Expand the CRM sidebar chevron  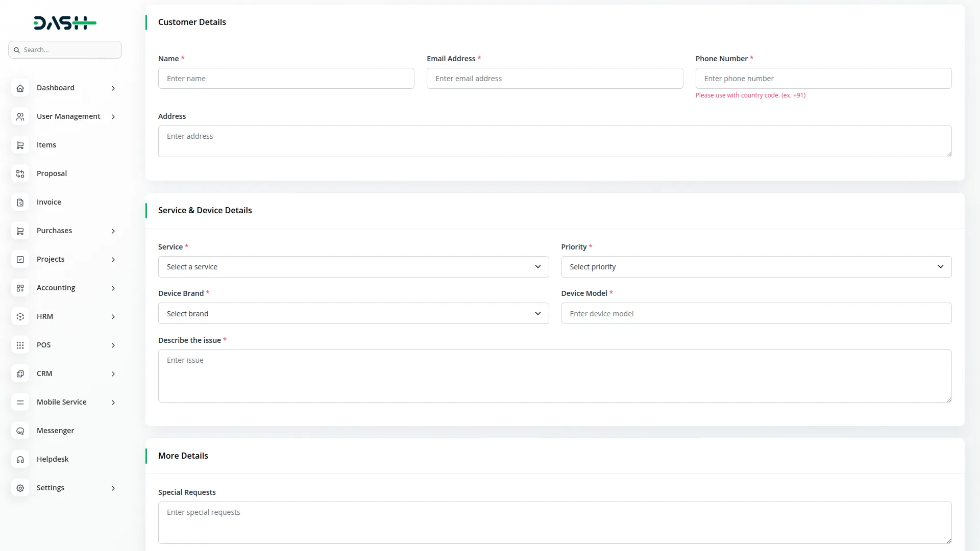tap(113, 374)
